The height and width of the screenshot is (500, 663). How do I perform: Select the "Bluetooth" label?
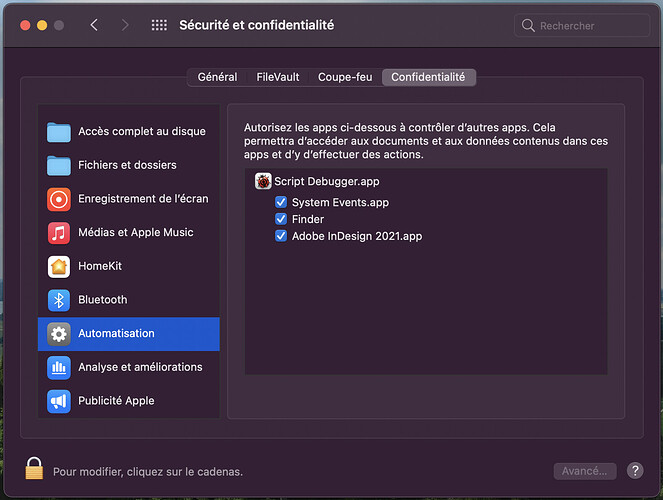pos(103,300)
